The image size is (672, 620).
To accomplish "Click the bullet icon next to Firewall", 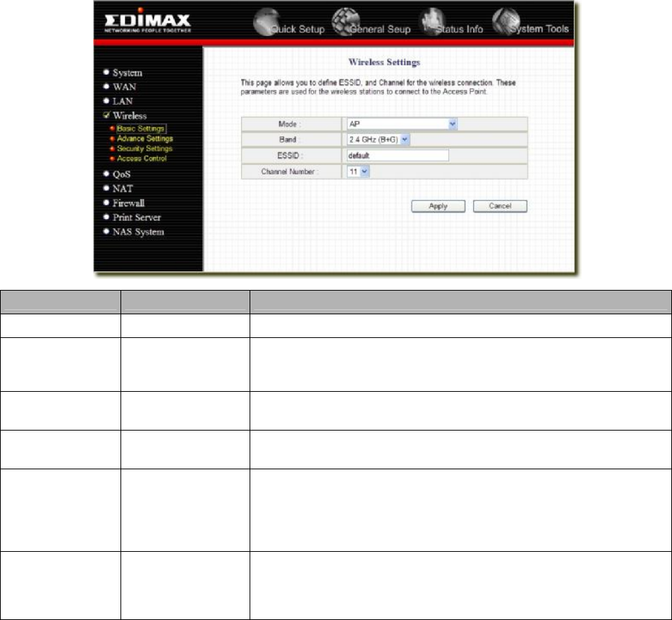I will [x=106, y=202].
